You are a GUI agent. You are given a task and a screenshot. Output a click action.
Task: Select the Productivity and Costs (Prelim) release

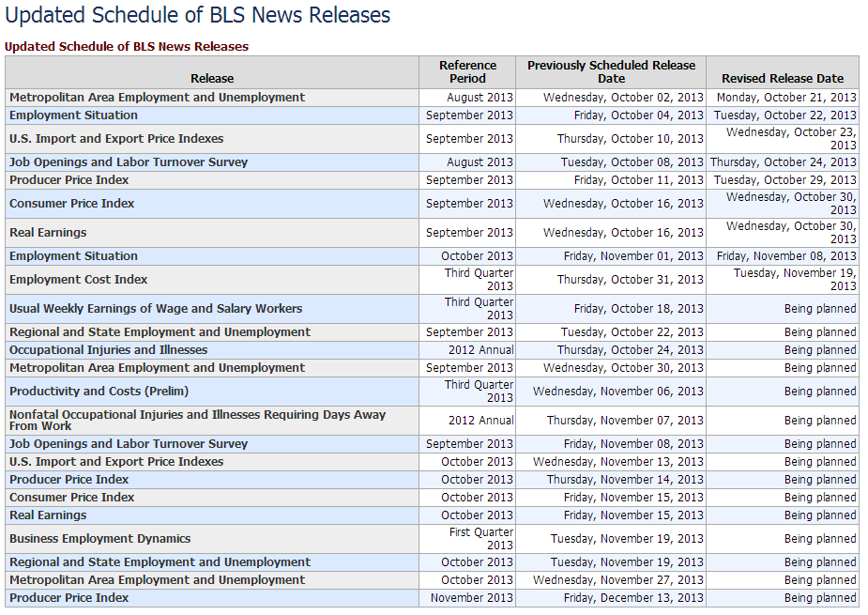click(99, 392)
